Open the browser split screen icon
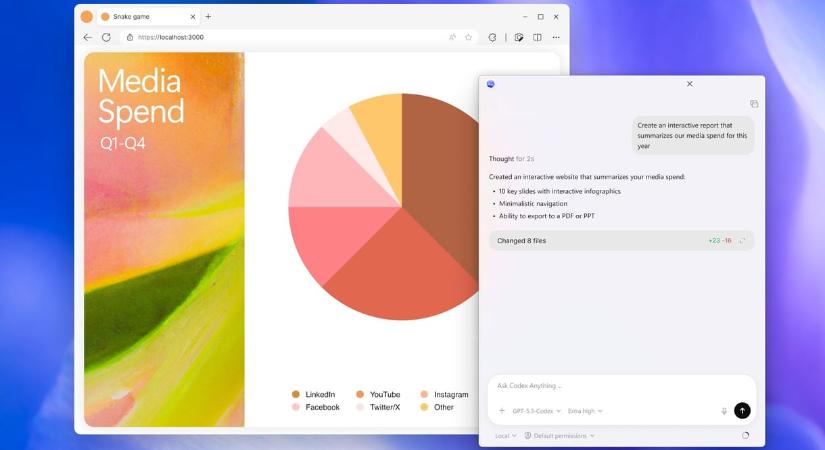Image resolution: width=825 pixels, height=450 pixels. [537, 37]
